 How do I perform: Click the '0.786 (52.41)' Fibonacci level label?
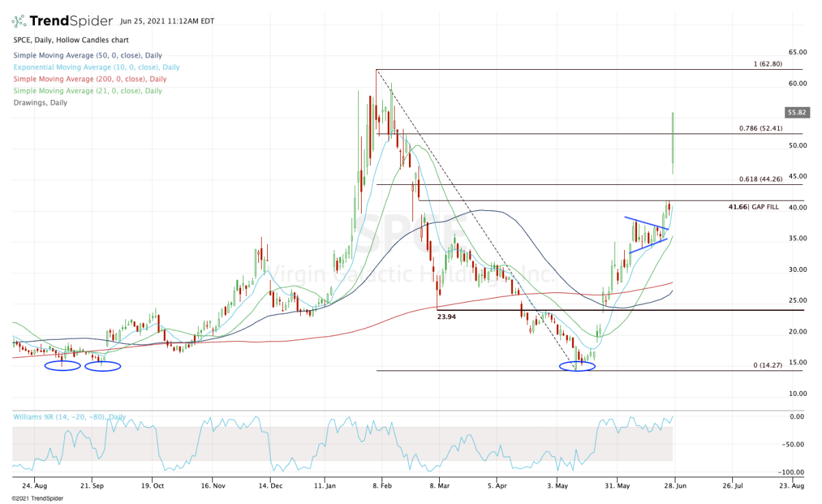[x=760, y=128]
